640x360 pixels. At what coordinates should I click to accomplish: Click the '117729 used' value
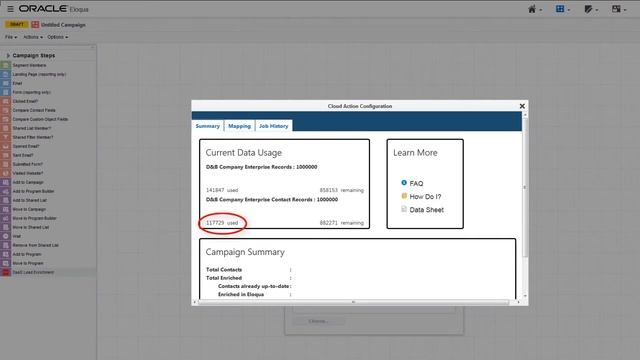222,223
